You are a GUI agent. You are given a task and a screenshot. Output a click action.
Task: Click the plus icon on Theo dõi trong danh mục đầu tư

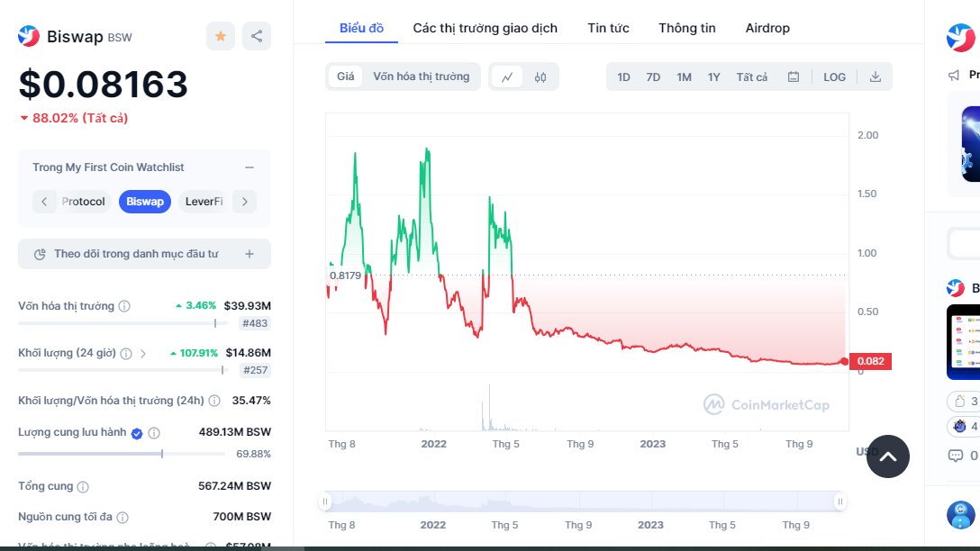pyautogui.click(x=250, y=254)
